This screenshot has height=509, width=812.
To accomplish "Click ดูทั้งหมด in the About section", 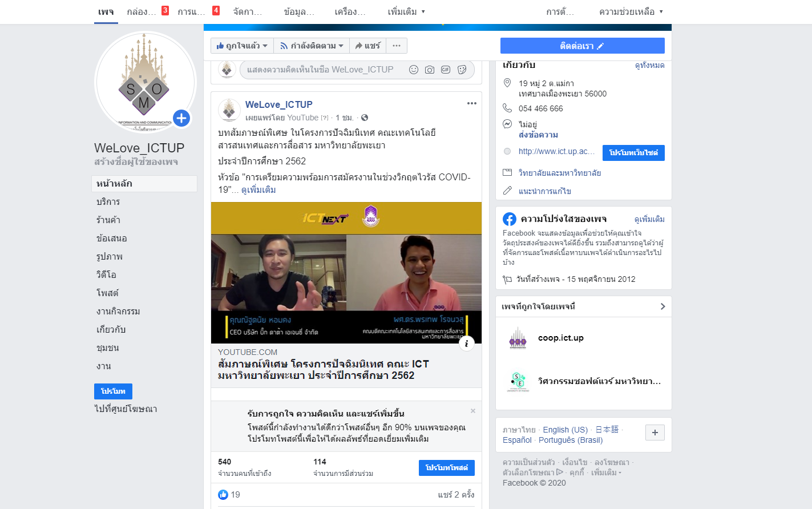I will coord(649,65).
